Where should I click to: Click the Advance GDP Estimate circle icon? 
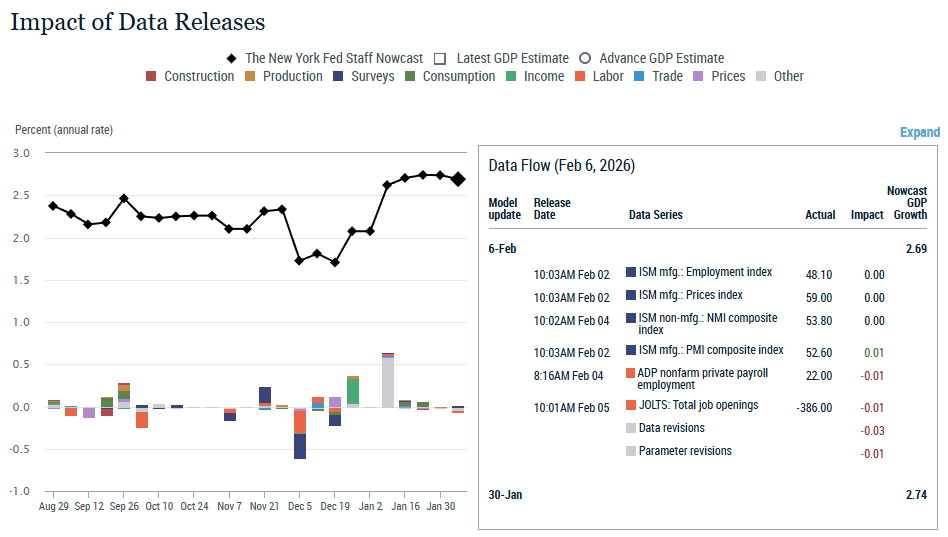(585, 58)
